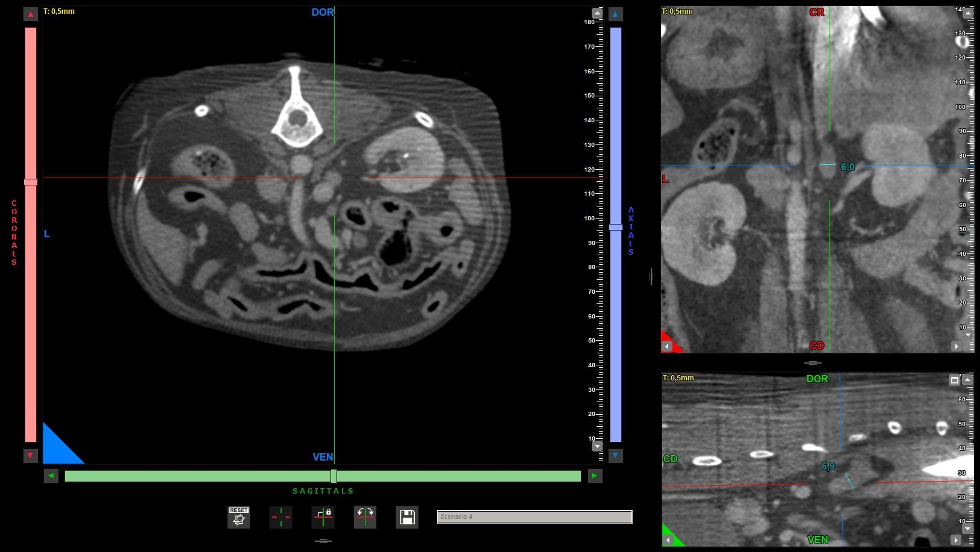Click the T: 0,5mm label in axial view
This screenshot has width=980, height=552.
[x=59, y=11]
